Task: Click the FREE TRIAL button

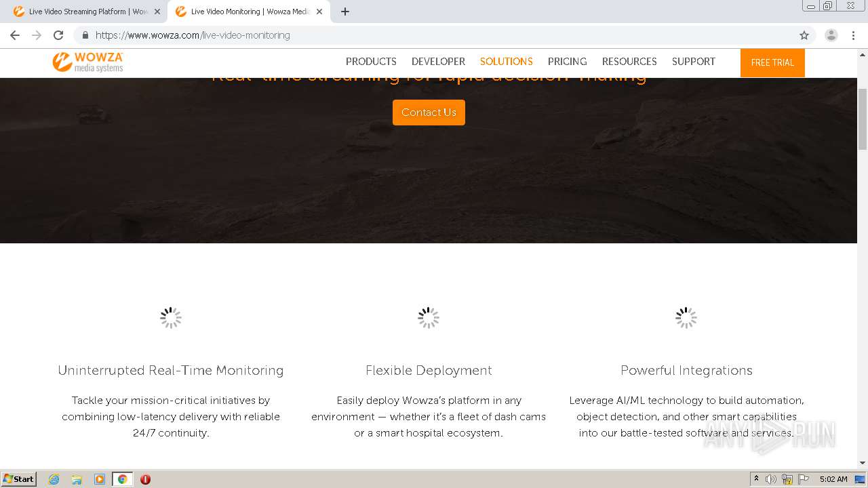Action: pos(772,62)
